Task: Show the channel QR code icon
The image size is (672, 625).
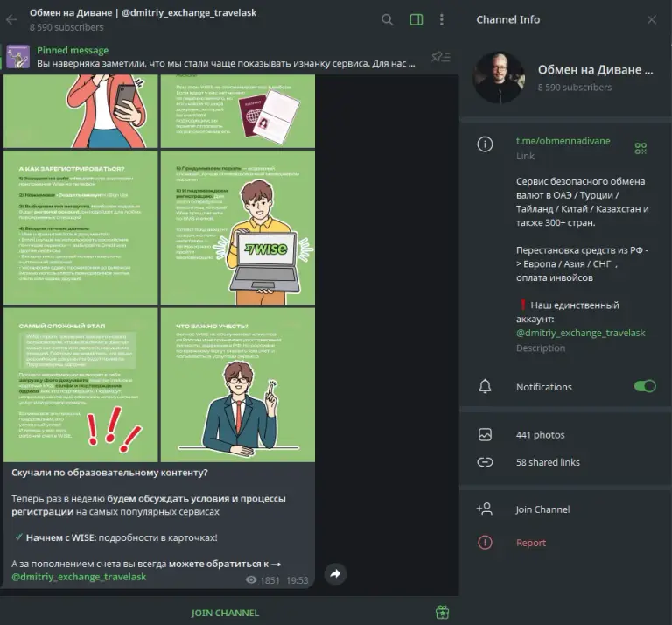Action: 640,148
